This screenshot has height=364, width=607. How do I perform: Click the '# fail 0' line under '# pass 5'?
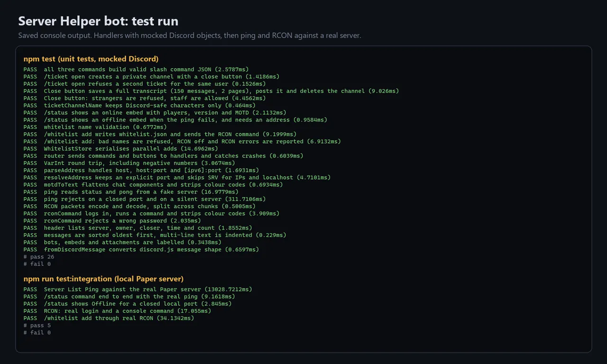(37, 332)
